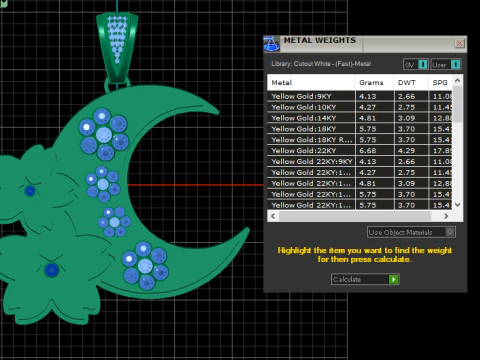Select the Yellow Gold:22KY row
Screen dimensions: 480x360
[360, 151]
